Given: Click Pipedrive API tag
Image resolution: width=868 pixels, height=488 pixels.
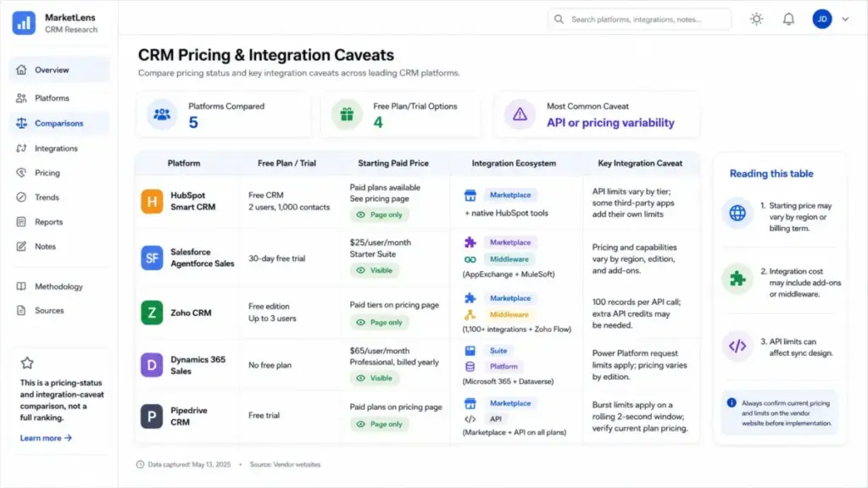Looking at the screenshot, I should (x=495, y=419).
